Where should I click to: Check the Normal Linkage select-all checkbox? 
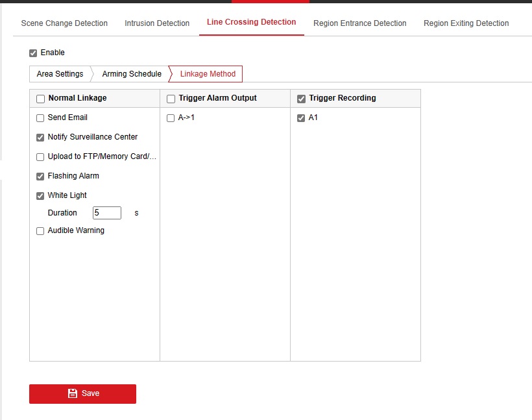tap(41, 99)
